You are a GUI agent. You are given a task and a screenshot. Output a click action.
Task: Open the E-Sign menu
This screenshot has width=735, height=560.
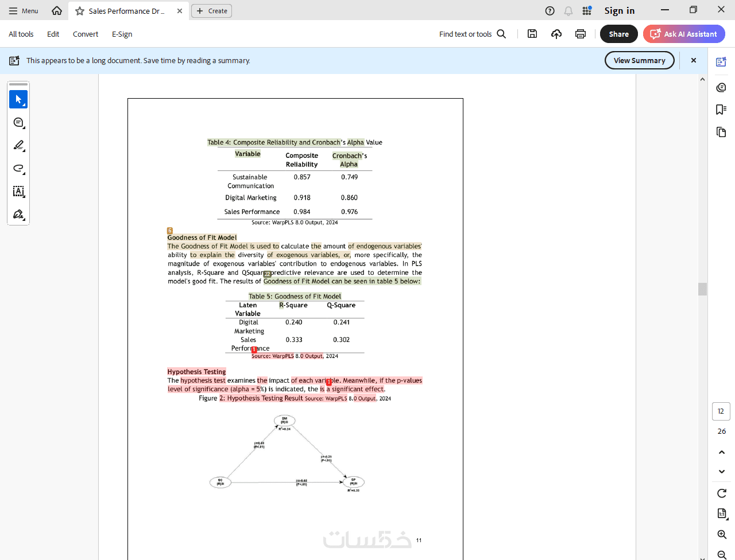122,34
